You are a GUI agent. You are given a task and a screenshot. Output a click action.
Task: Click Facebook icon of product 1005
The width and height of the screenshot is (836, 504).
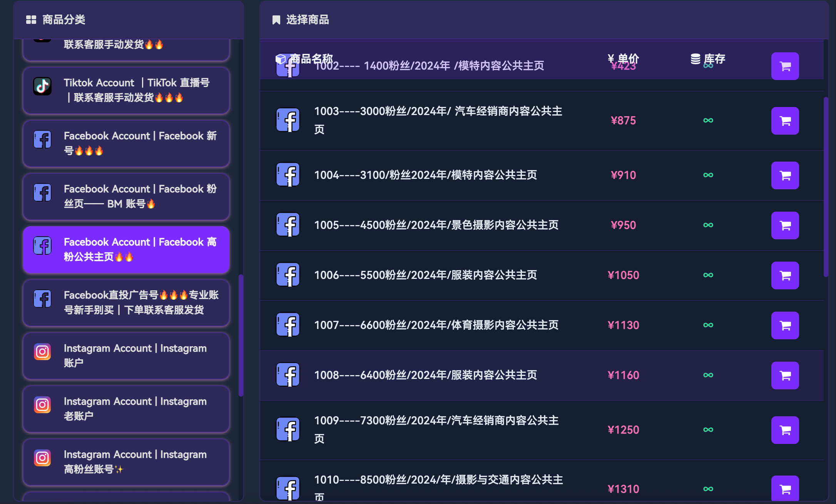(x=288, y=225)
